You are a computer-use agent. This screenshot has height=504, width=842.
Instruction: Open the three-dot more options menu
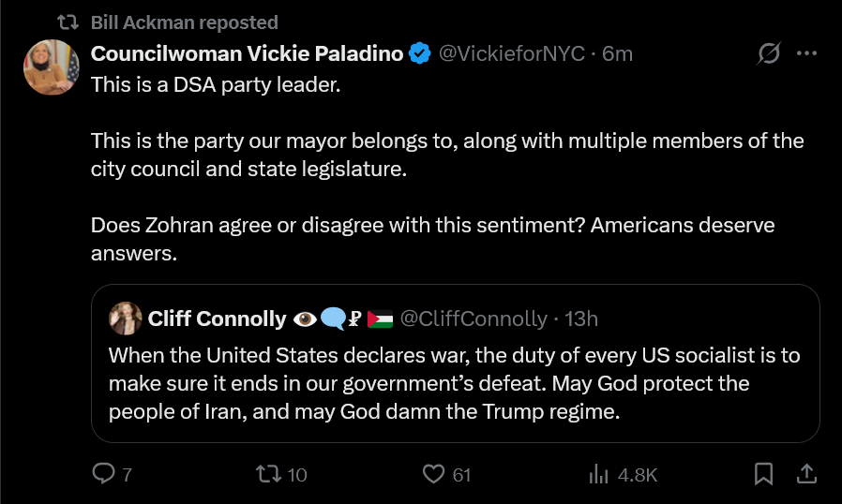coord(806,53)
